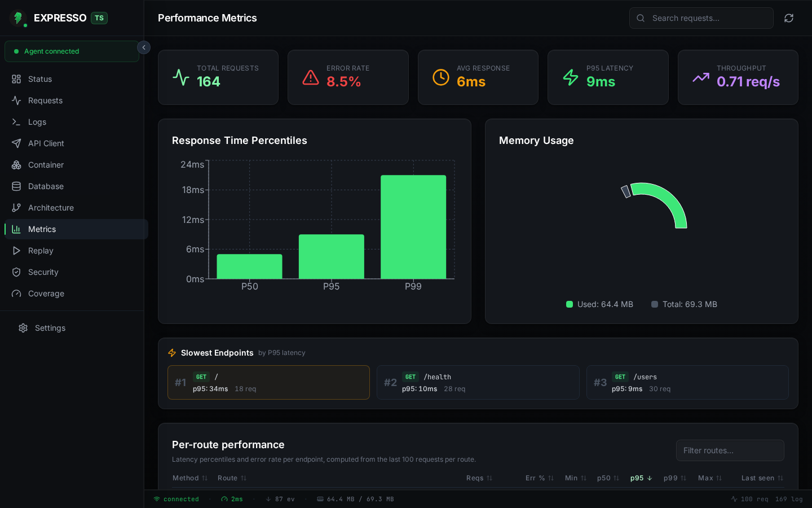Click the TS badge next to Expresso

click(99, 18)
